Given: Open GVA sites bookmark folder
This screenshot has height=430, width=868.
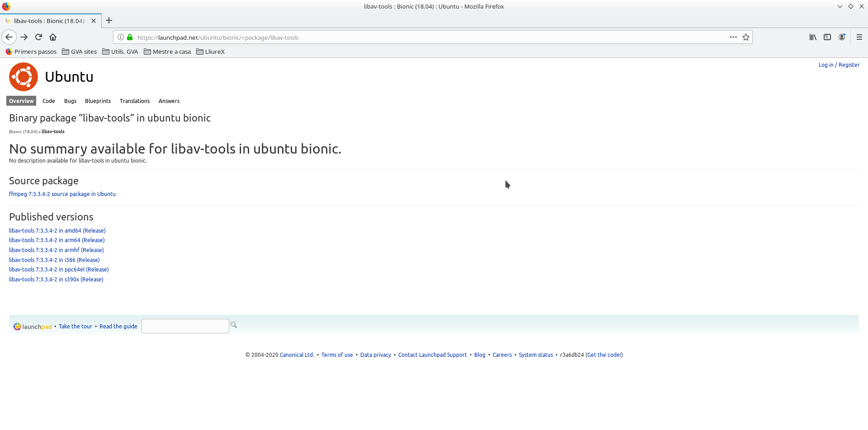Looking at the screenshot, I should click(x=80, y=51).
